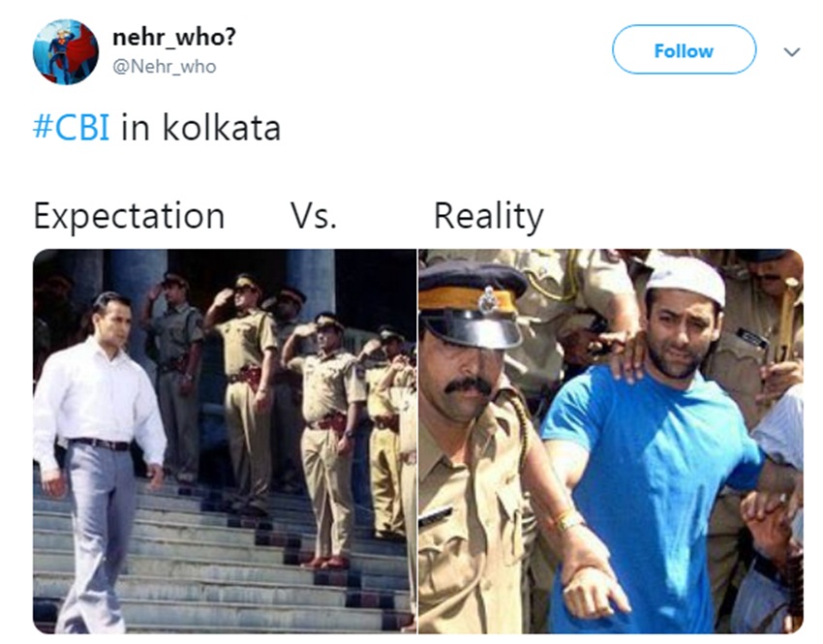
Task: Select the @Nehr_who handle
Action: (165, 67)
